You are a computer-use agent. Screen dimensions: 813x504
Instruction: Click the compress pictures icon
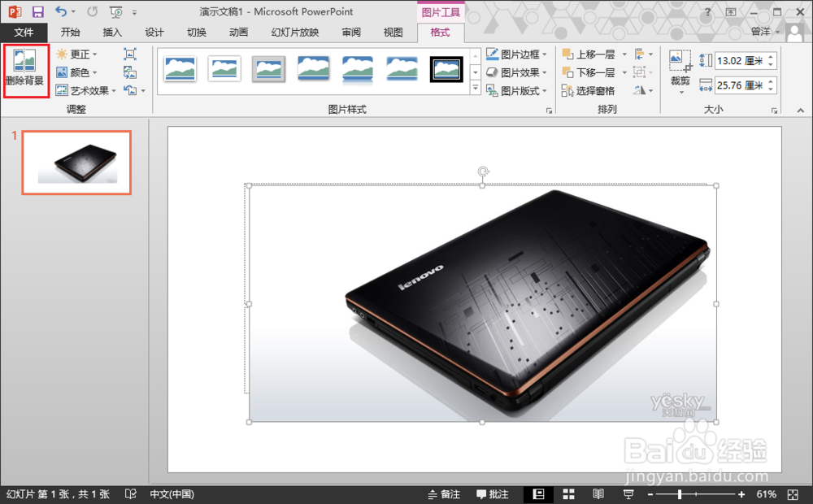point(130,54)
